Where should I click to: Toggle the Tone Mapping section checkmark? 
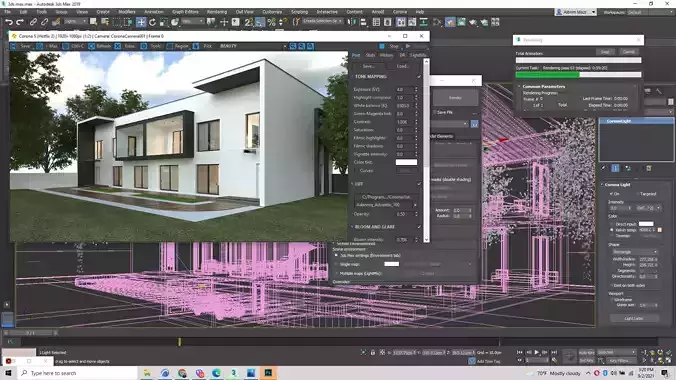click(419, 76)
